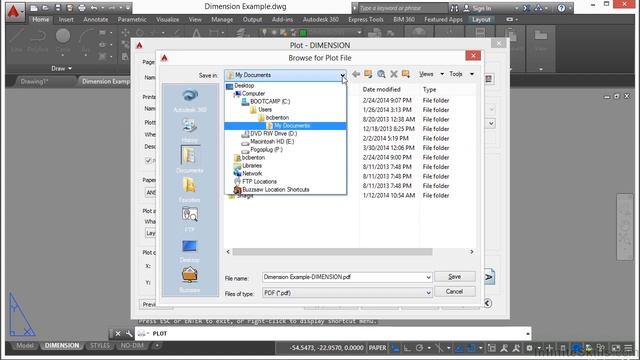Click the File name input field

point(343,277)
